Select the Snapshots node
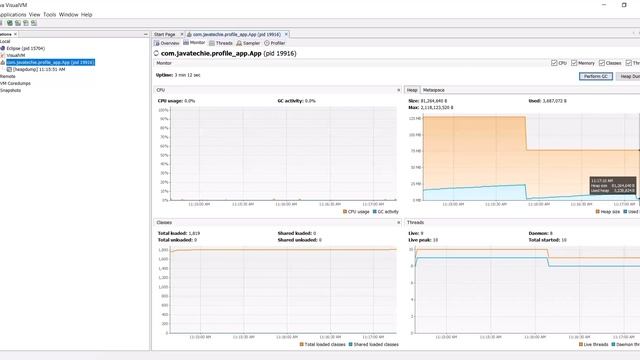 pos(11,90)
